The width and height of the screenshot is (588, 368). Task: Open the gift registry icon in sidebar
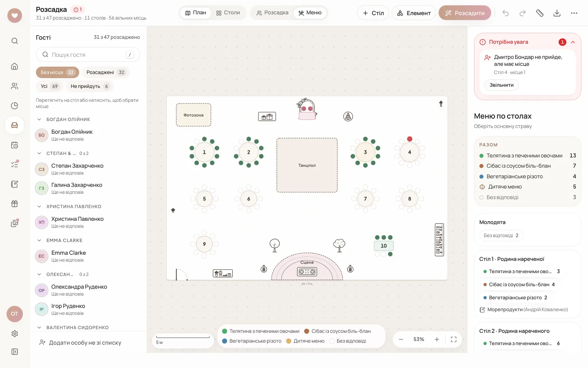click(x=15, y=204)
